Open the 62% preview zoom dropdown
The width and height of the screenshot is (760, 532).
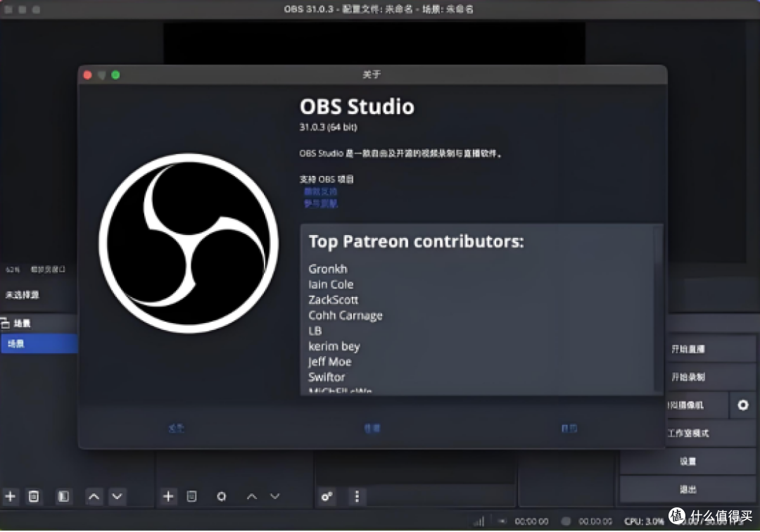13,270
